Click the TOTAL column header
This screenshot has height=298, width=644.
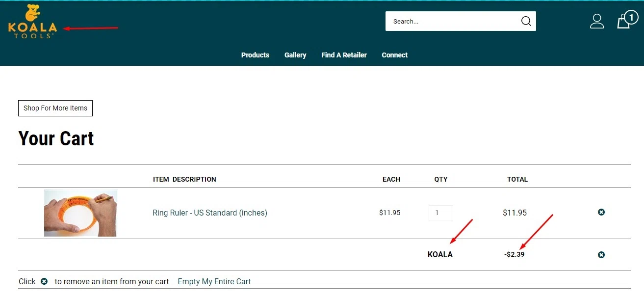517,179
